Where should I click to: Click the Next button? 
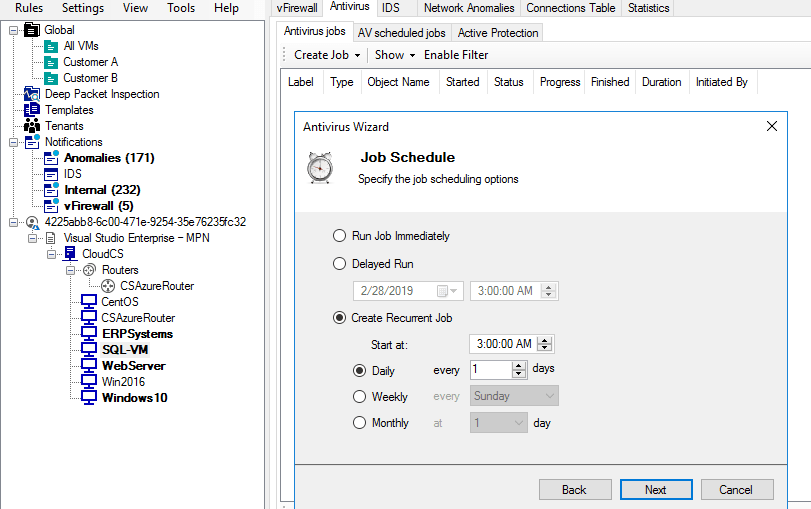(x=656, y=489)
